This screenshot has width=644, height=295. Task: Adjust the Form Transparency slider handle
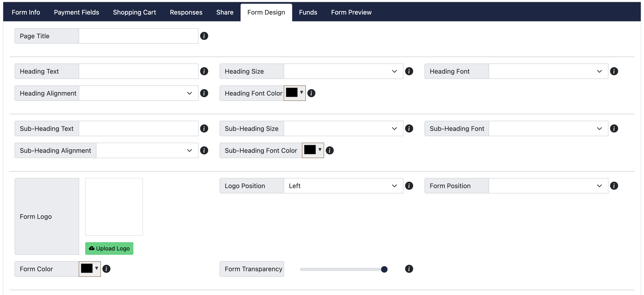(x=384, y=269)
